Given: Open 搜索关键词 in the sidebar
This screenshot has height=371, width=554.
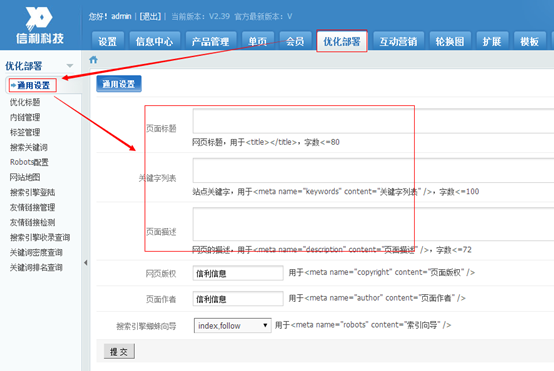Looking at the screenshot, I should click(x=29, y=147).
